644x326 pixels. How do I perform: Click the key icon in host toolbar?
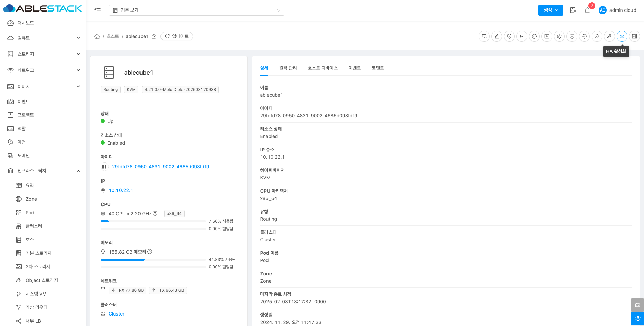pos(597,36)
